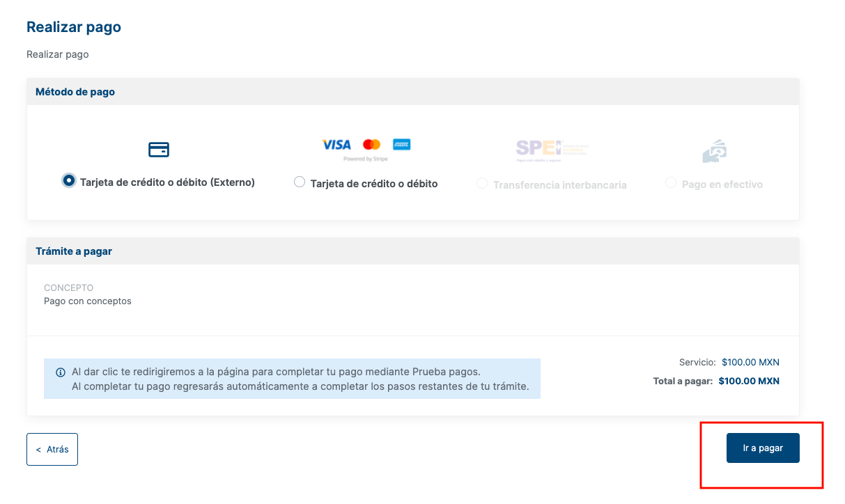Click the Transferencia interbancaria label text

click(560, 185)
